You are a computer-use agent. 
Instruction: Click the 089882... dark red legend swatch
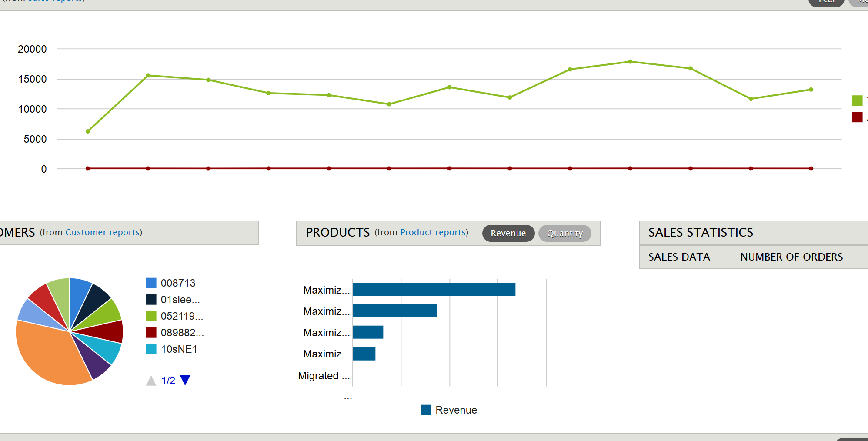click(151, 333)
